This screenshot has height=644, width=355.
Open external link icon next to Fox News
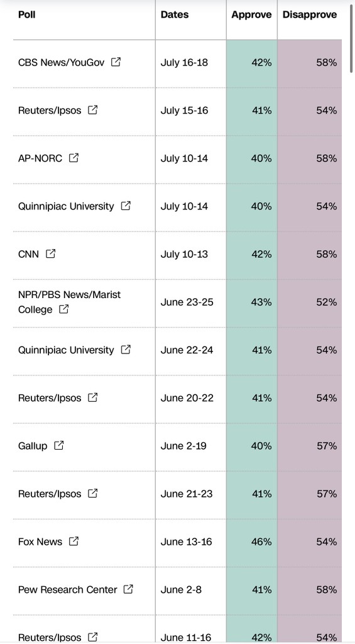74,541
